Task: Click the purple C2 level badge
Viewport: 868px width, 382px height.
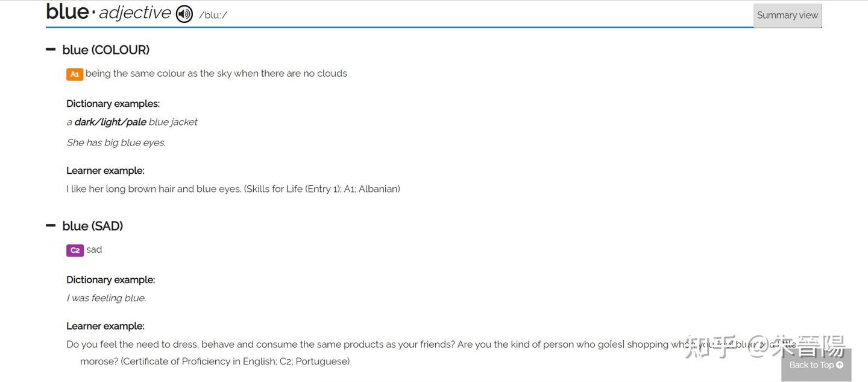Action: [x=75, y=250]
